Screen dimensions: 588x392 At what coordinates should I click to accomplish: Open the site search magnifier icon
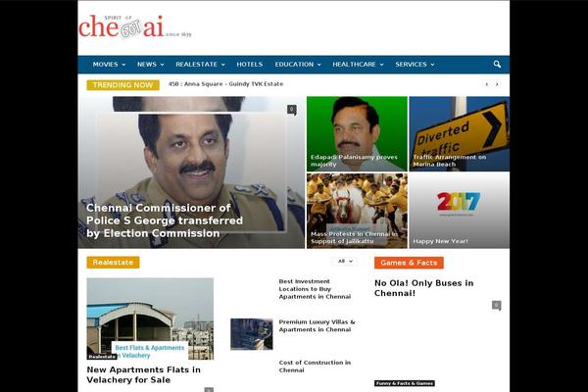497,65
